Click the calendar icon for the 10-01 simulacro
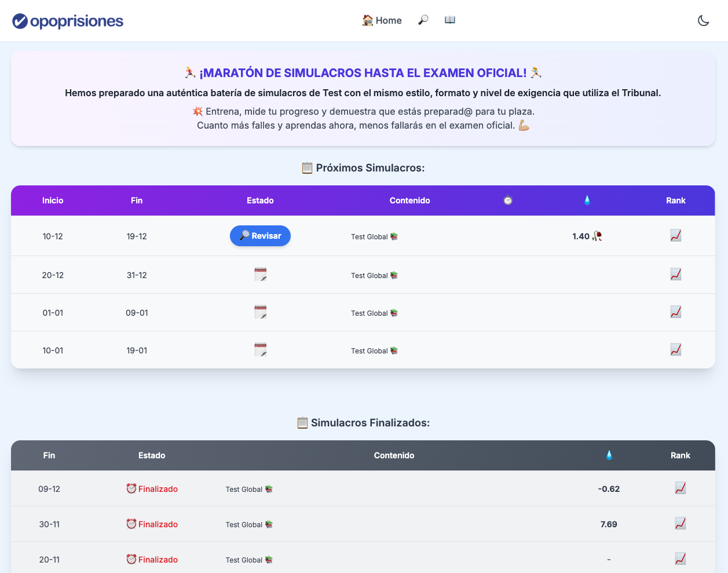 pyautogui.click(x=260, y=350)
